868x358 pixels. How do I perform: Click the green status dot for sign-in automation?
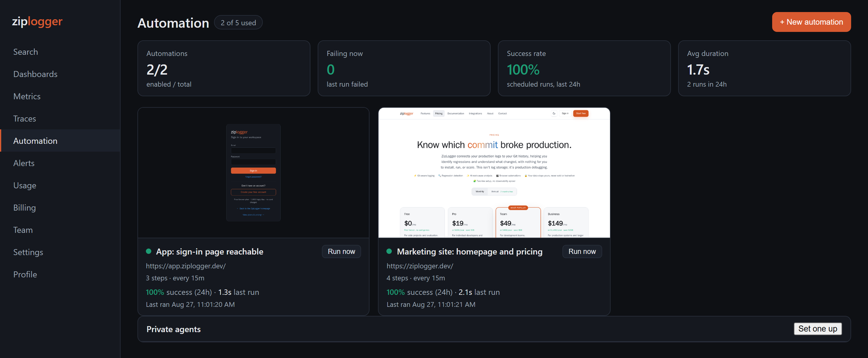149,251
